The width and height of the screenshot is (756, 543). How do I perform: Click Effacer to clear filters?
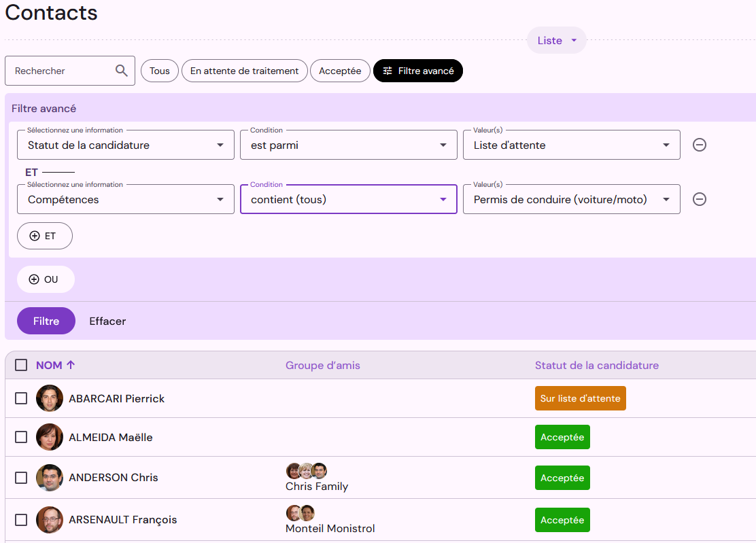click(x=107, y=321)
